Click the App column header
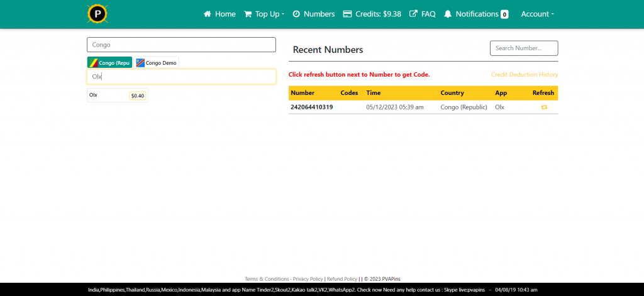The height and width of the screenshot is (296, 644). tap(501, 93)
